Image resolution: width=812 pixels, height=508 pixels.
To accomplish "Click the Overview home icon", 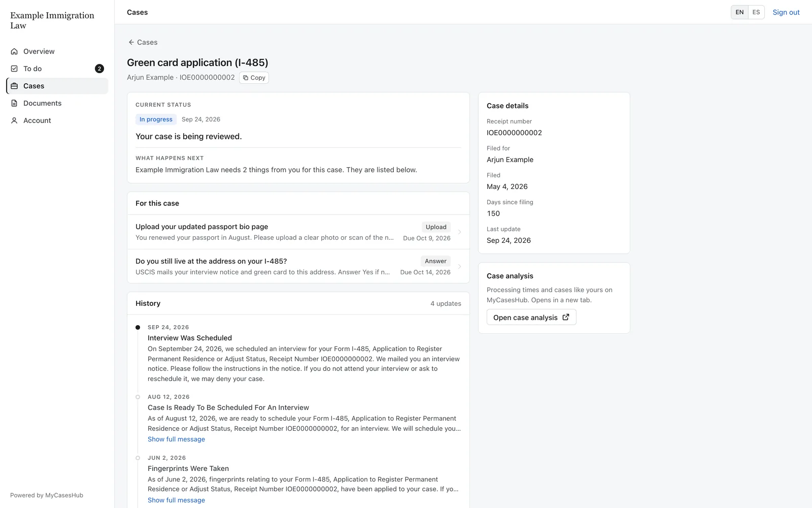I will [14, 51].
